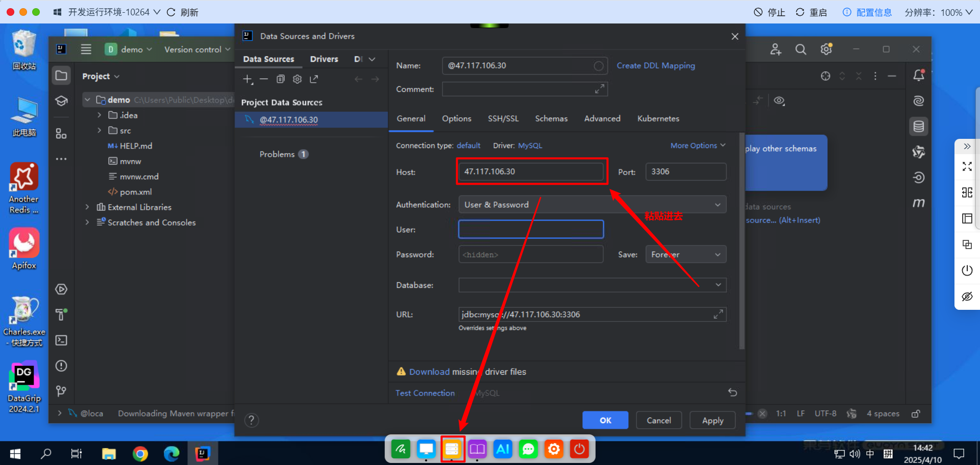Expand Scratches and Consoles node
Screen dimensions: 980x465
(x=87, y=223)
